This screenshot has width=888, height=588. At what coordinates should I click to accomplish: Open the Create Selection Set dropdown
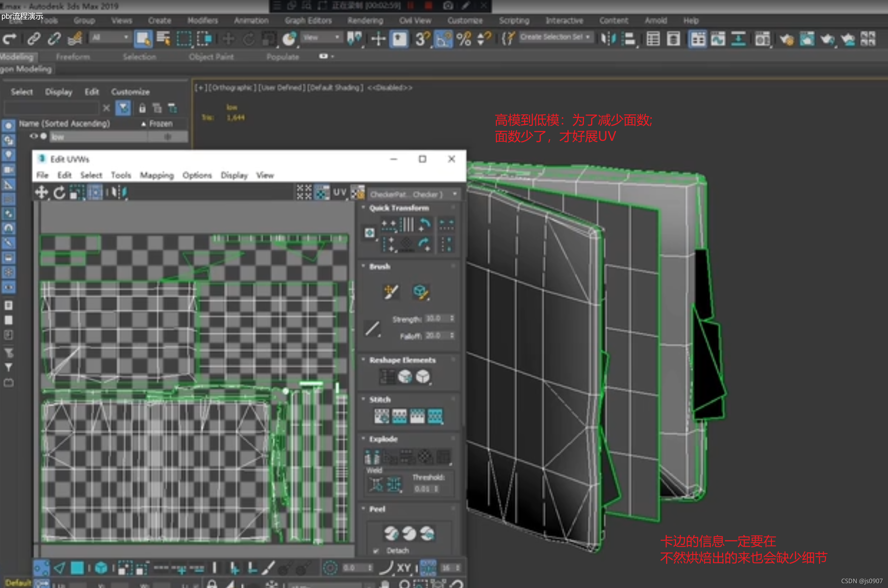(555, 37)
